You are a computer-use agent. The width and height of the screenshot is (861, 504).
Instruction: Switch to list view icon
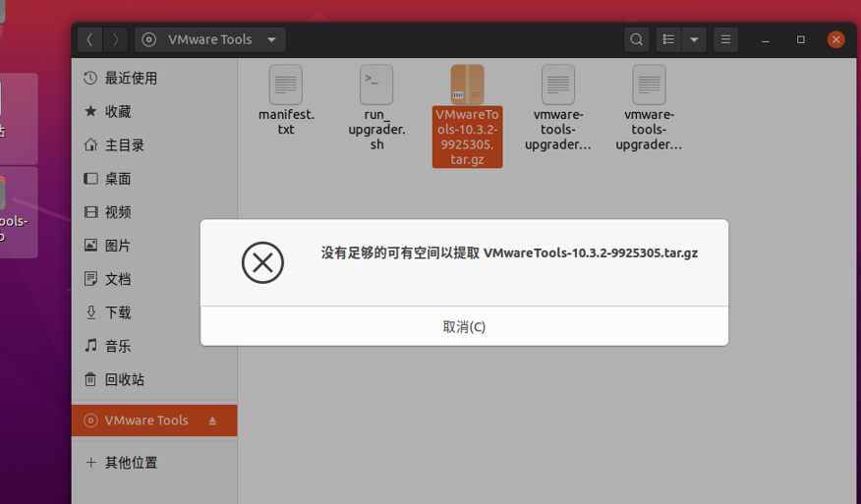pyautogui.click(x=668, y=39)
